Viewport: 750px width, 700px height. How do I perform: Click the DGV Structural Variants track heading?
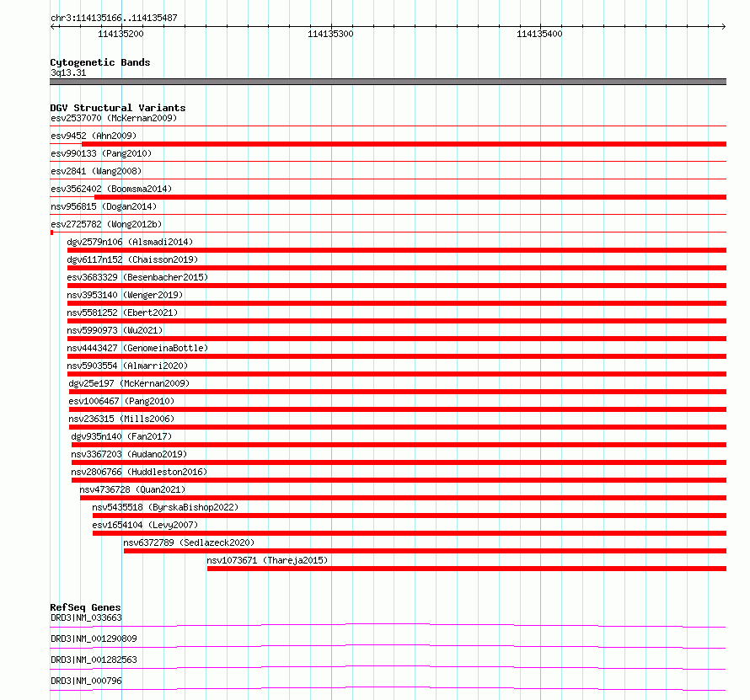118,108
